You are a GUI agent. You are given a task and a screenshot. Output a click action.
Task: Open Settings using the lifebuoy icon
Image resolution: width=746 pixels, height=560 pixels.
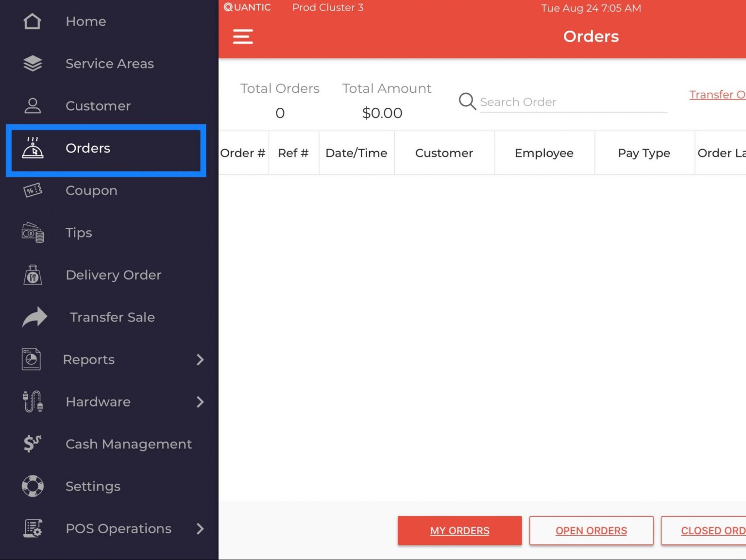(32, 486)
